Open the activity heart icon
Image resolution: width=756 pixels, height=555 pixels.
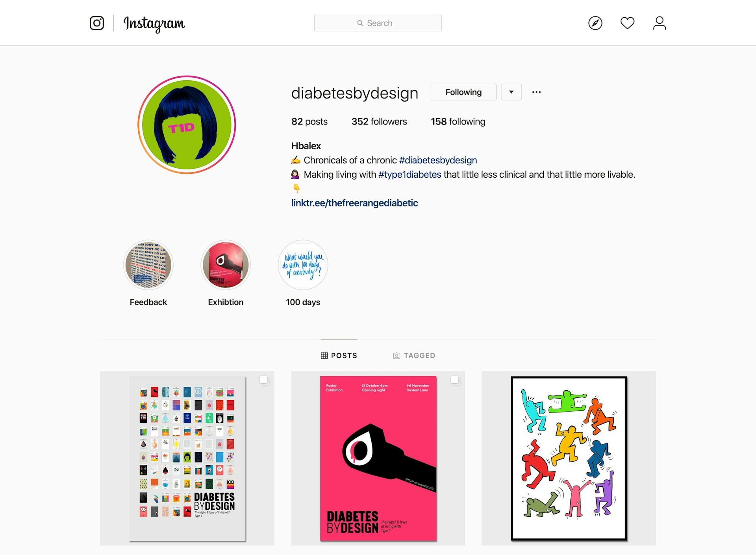(x=627, y=23)
